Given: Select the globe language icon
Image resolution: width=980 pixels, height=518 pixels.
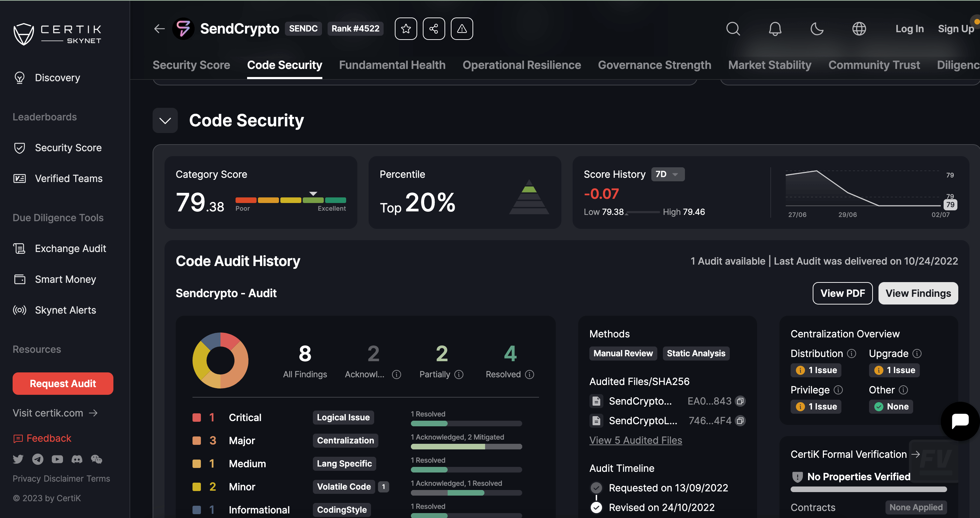Looking at the screenshot, I should (x=859, y=28).
